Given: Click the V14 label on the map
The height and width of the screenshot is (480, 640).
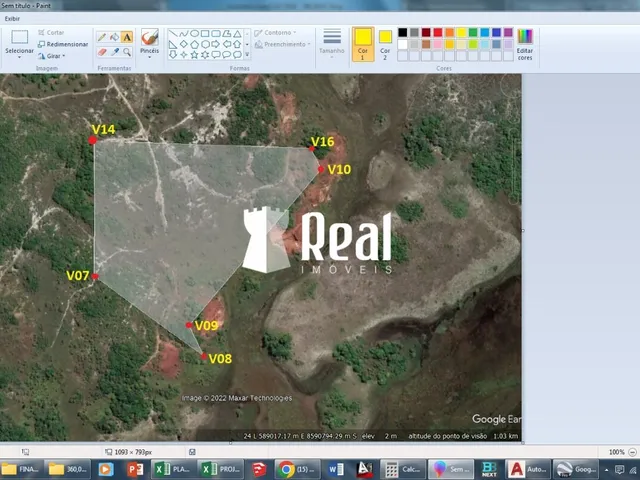Looking at the screenshot, I should coord(104,130).
